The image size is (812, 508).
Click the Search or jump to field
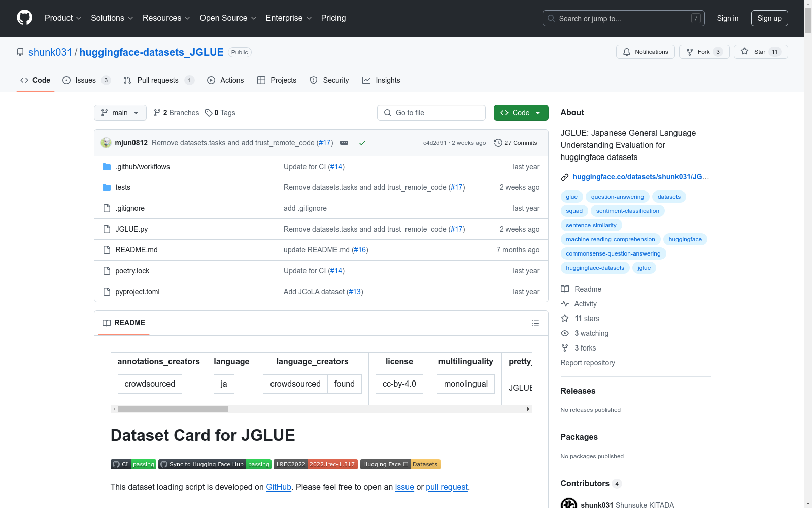pos(624,18)
